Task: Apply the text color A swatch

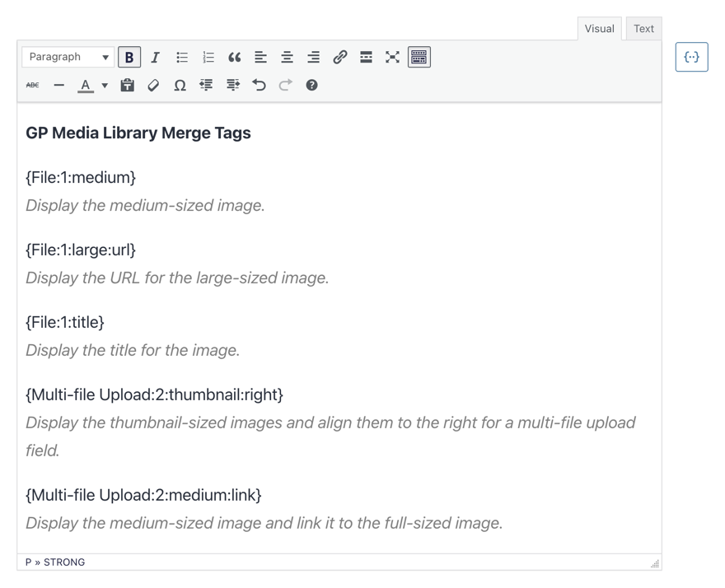Action: tap(86, 85)
